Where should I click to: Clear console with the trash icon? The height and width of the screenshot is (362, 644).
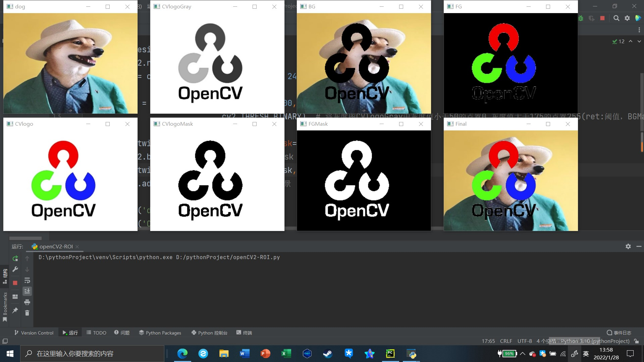[27, 313]
